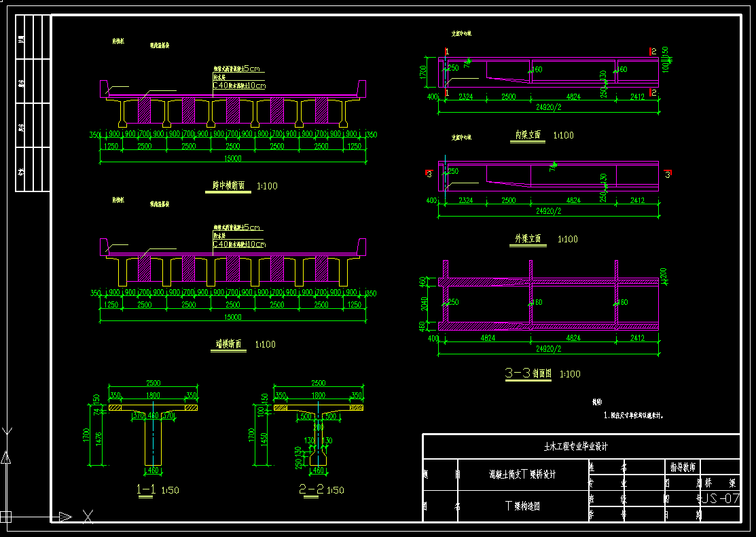
Task: Click the UCS origin square marker
Action: [6, 517]
